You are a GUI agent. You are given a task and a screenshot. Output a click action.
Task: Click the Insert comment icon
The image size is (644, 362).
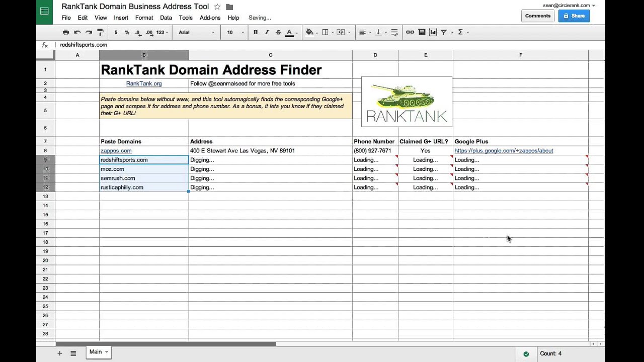coord(422,32)
